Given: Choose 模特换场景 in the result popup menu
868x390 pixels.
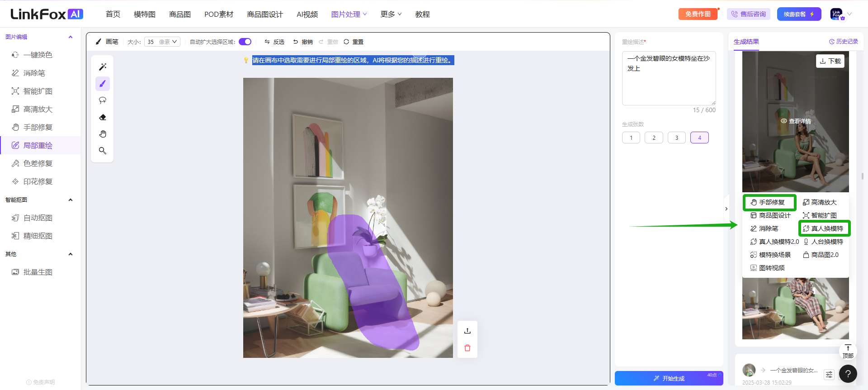Looking at the screenshot, I should click(771, 255).
